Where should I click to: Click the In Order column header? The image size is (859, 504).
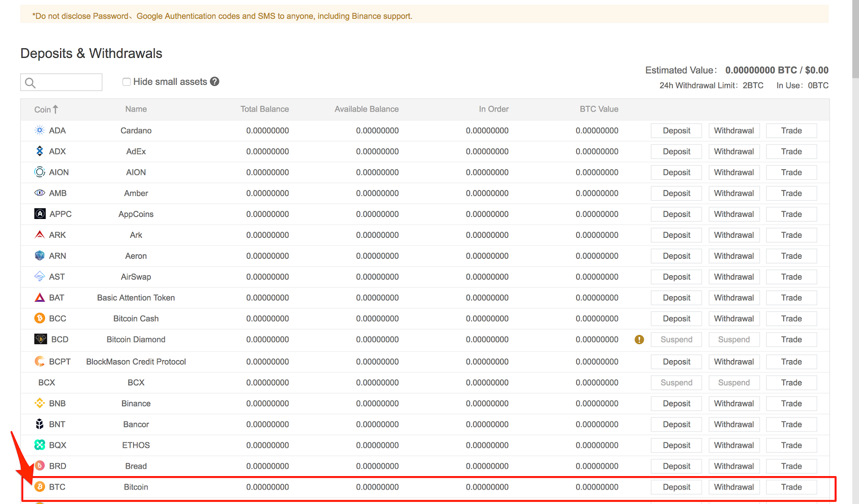pyautogui.click(x=494, y=109)
